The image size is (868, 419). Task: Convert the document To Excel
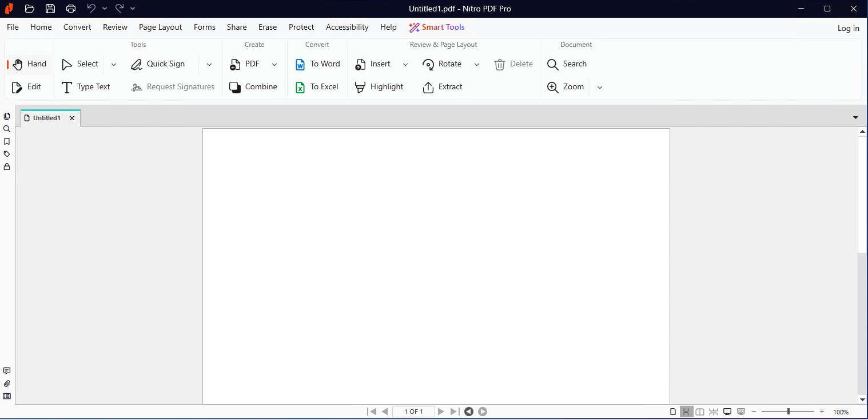point(317,87)
